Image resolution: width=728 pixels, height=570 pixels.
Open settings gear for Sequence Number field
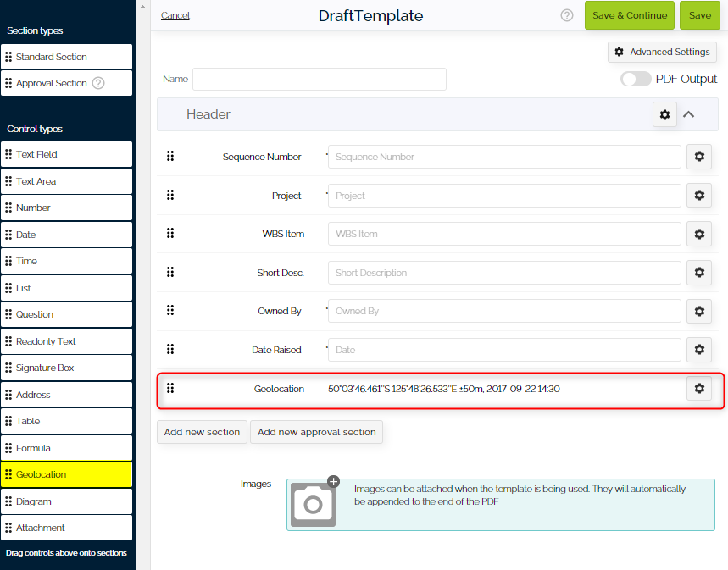(x=699, y=157)
